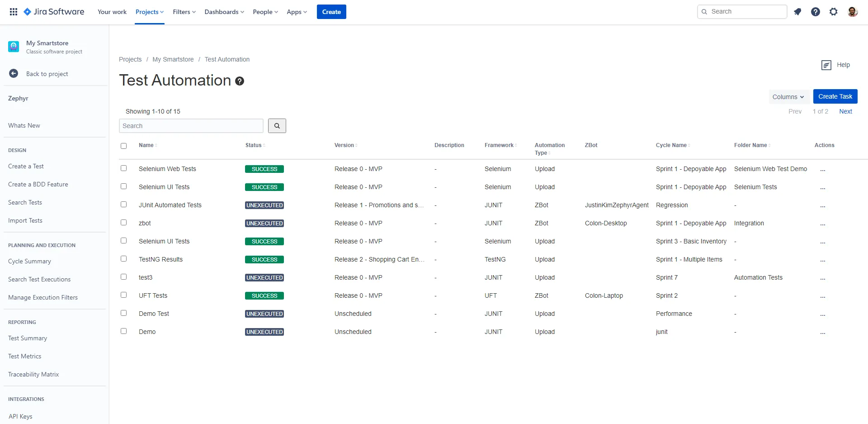Click the notifications icon in header

tap(797, 12)
